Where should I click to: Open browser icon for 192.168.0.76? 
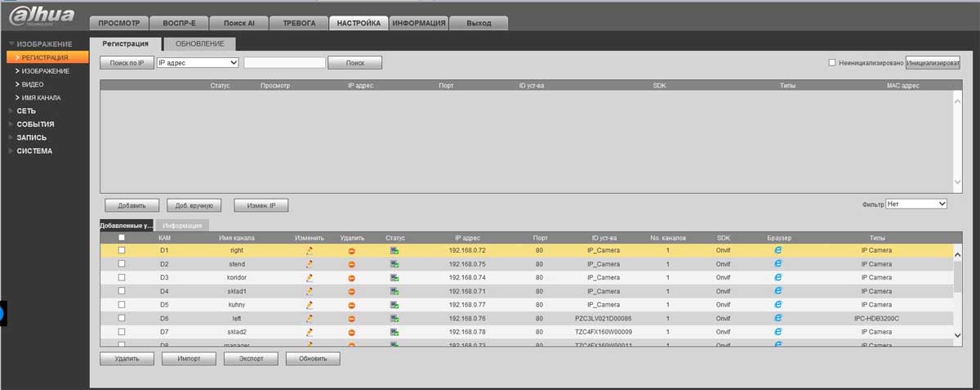778,318
